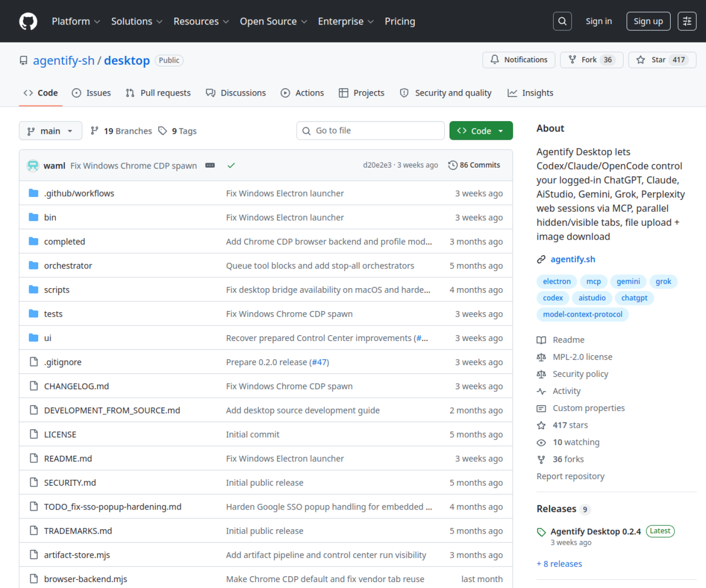The width and height of the screenshot is (706, 588).
Task: Select the Code tab
Action: click(x=41, y=93)
